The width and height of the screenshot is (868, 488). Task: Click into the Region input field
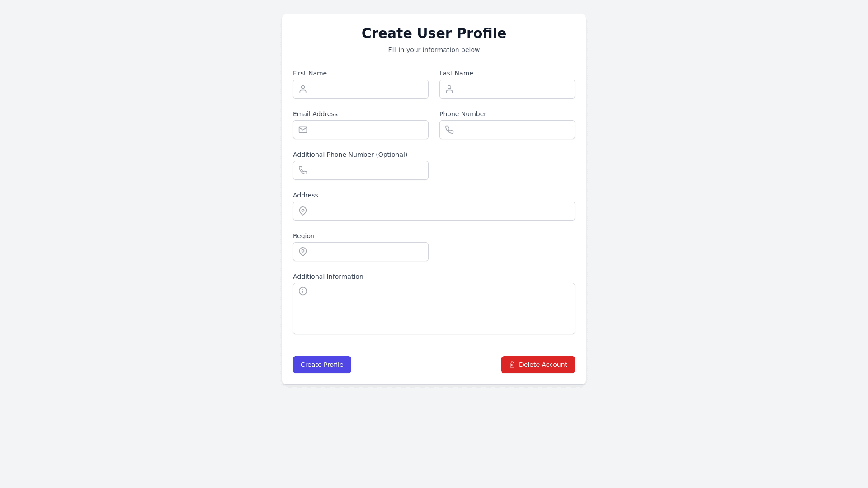pos(368,252)
